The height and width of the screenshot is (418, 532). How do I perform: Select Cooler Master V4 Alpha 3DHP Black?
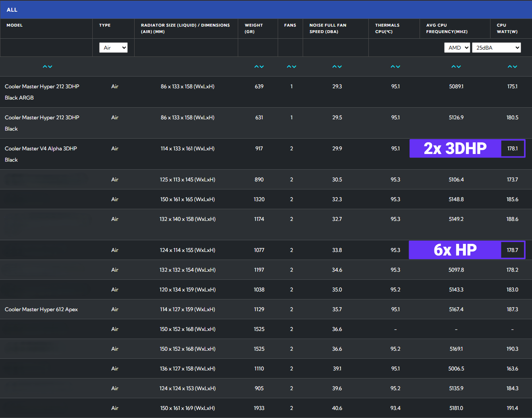pyautogui.click(x=41, y=154)
